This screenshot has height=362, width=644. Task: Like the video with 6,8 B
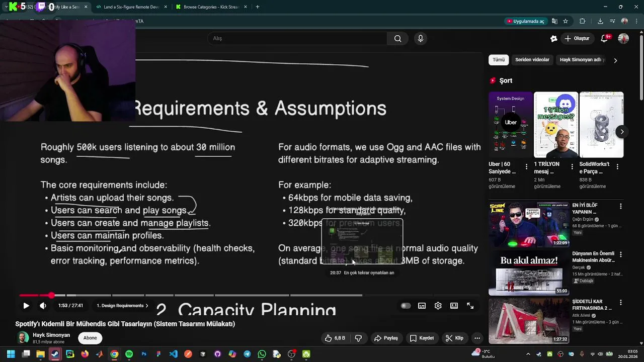tap(335, 338)
